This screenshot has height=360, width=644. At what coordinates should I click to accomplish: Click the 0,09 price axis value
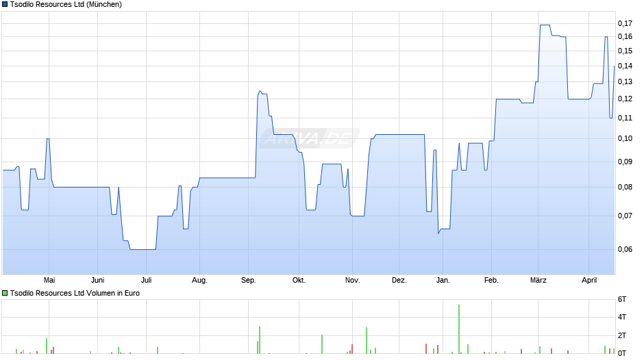click(625, 162)
